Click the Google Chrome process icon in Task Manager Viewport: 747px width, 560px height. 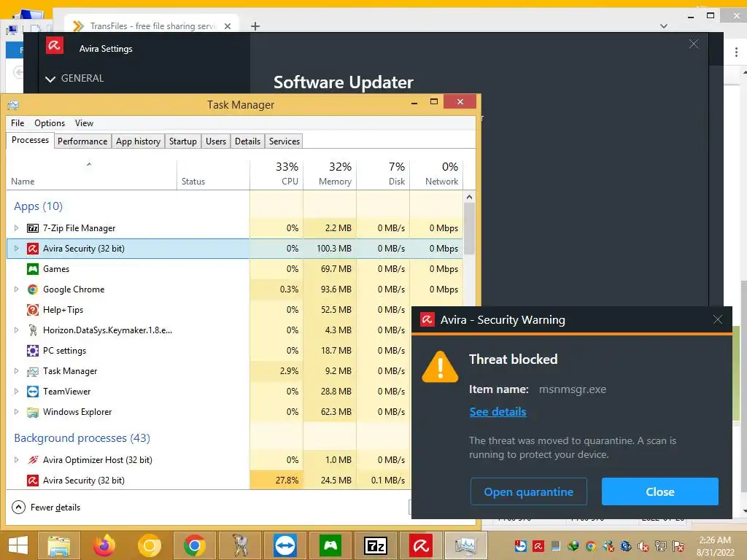pyautogui.click(x=32, y=289)
